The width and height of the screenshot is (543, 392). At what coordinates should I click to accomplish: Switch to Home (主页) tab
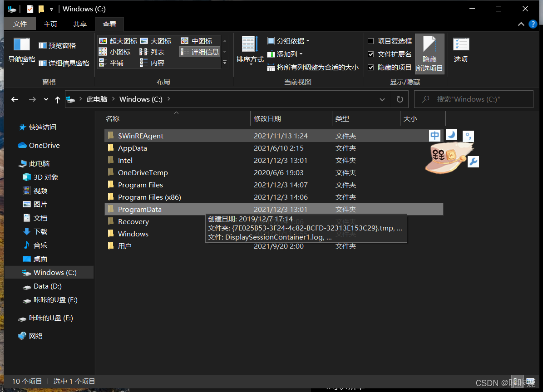(x=50, y=24)
